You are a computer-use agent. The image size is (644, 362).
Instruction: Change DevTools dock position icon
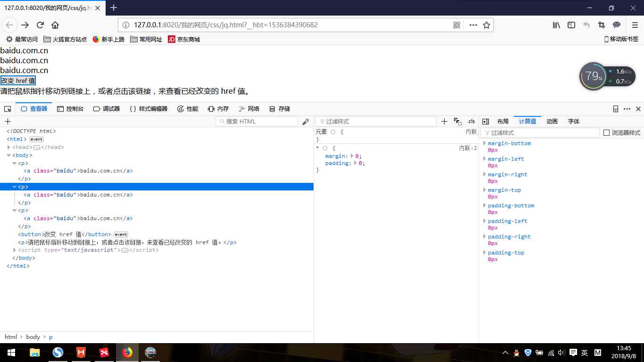coord(616,109)
